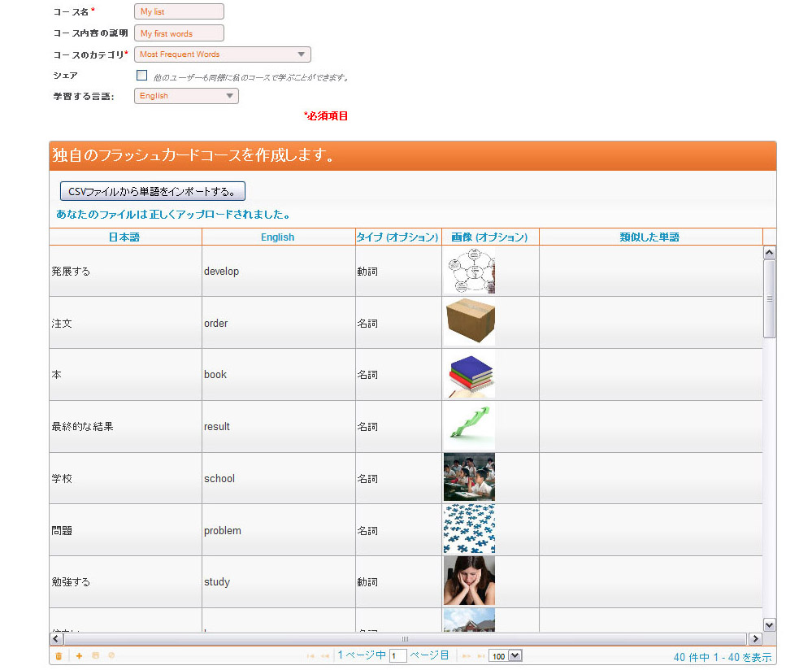This screenshot has height=670, width=812.
Task: Jump to last page using pager icon
Action: [x=480, y=656]
